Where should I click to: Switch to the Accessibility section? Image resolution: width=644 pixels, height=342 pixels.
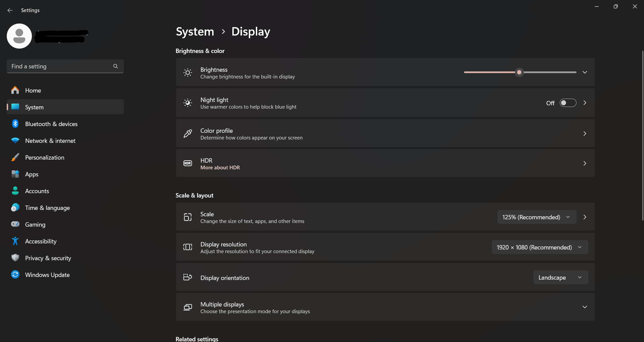click(x=41, y=241)
